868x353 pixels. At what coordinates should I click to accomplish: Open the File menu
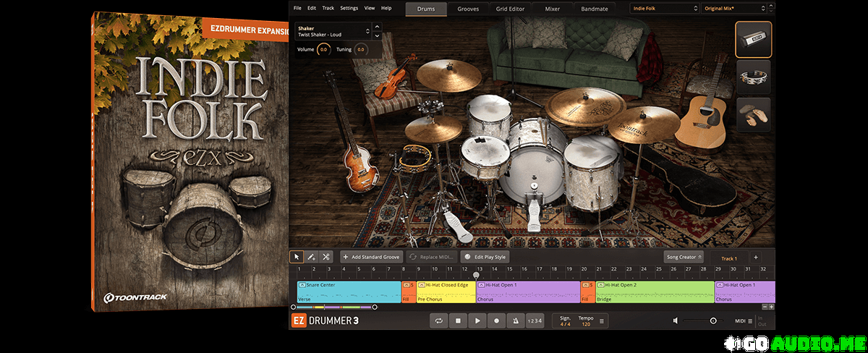click(297, 8)
